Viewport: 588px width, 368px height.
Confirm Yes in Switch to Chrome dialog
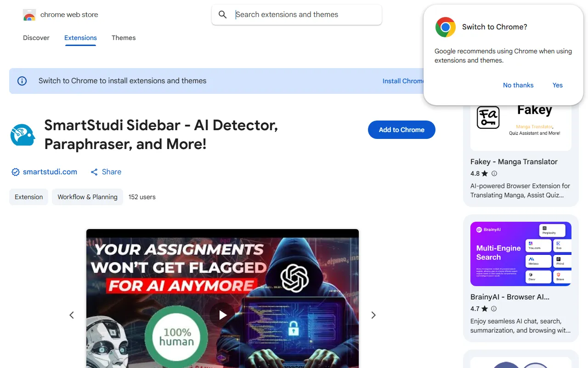[557, 85]
